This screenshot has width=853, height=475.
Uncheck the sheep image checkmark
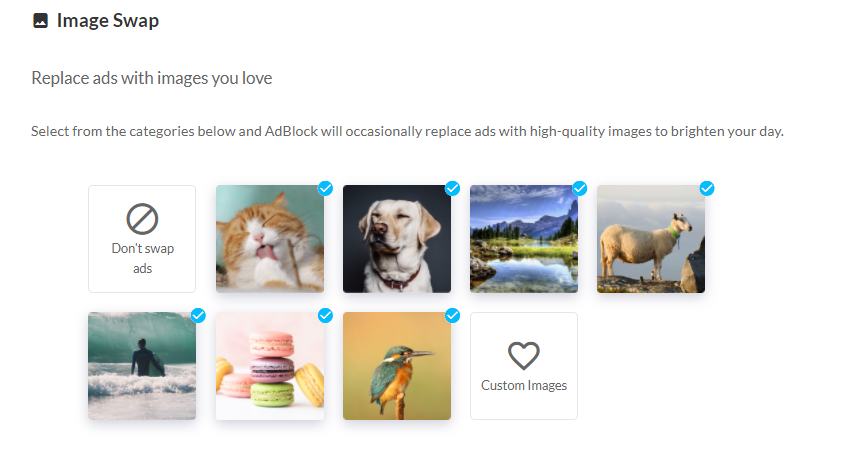tap(707, 188)
